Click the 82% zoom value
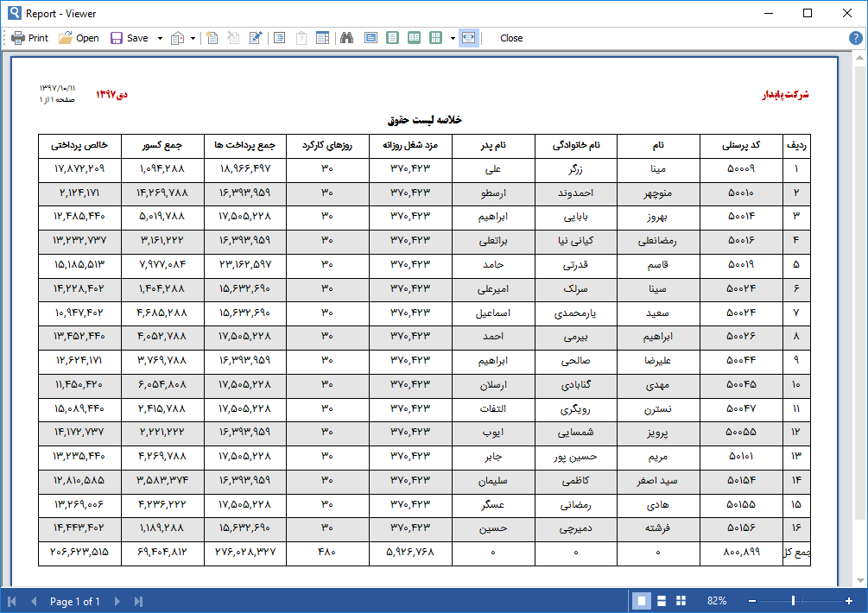868x613 pixels. (717, 601)
